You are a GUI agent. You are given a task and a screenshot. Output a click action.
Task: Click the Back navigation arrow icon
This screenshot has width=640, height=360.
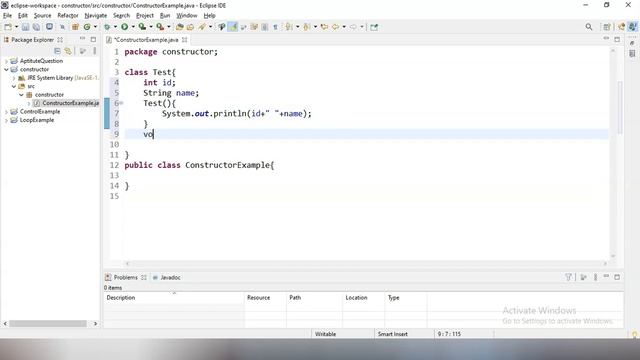336,27
